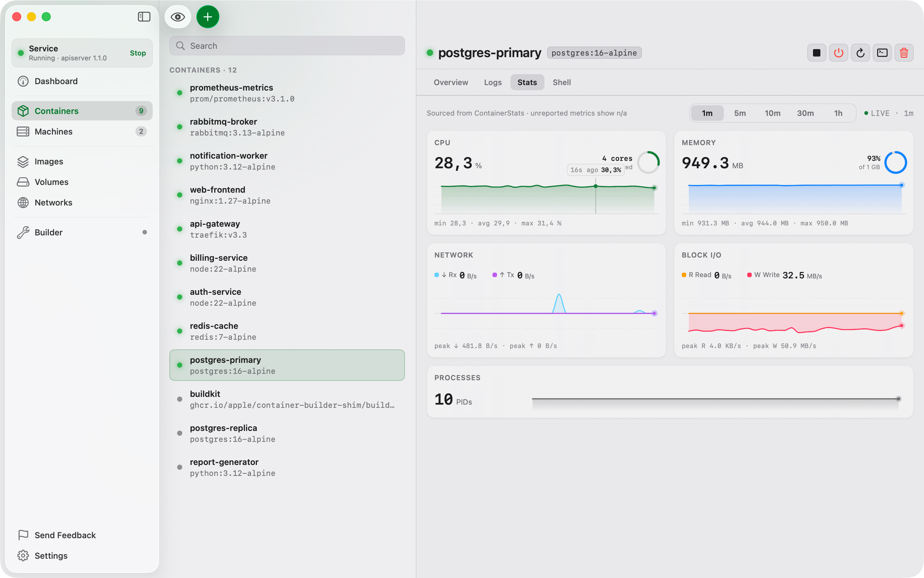Click the Machines count badge 2
Screen dimensions: 924x578
click(141, 132)
